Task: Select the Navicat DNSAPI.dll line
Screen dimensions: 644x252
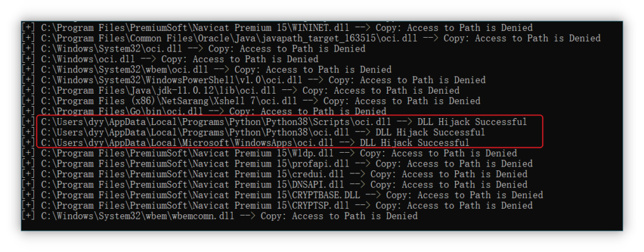Action: [275, 185]
